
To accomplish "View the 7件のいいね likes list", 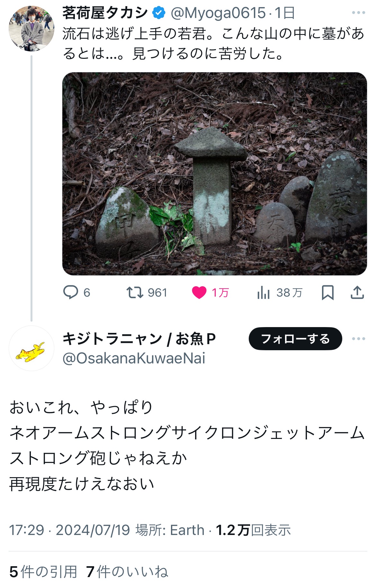I will [127, 572].
